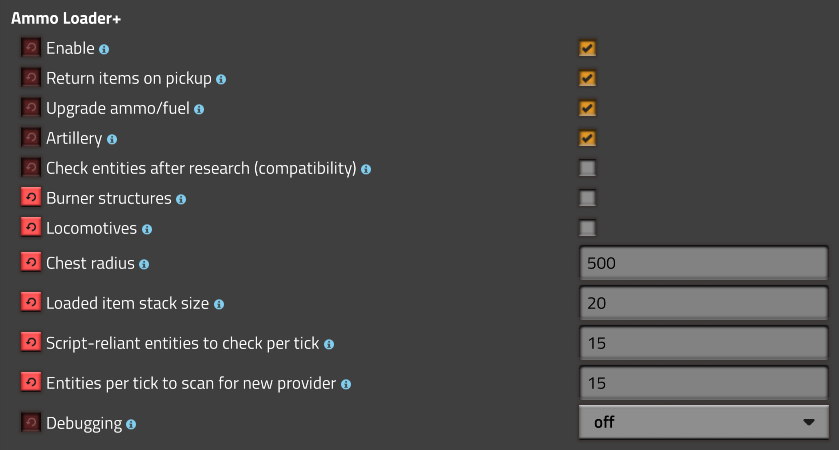This screenshot has height=450, width=839.
Task: Focus the Chest radius field showing 500
Action: tap(704, 263)
